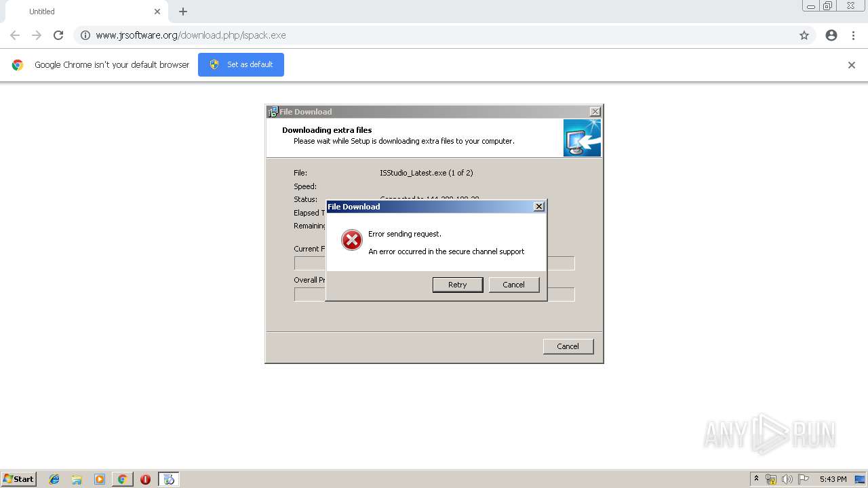Switch to Chrome in taskbar
Screen dimensions: 868x488
pos(122,479)
